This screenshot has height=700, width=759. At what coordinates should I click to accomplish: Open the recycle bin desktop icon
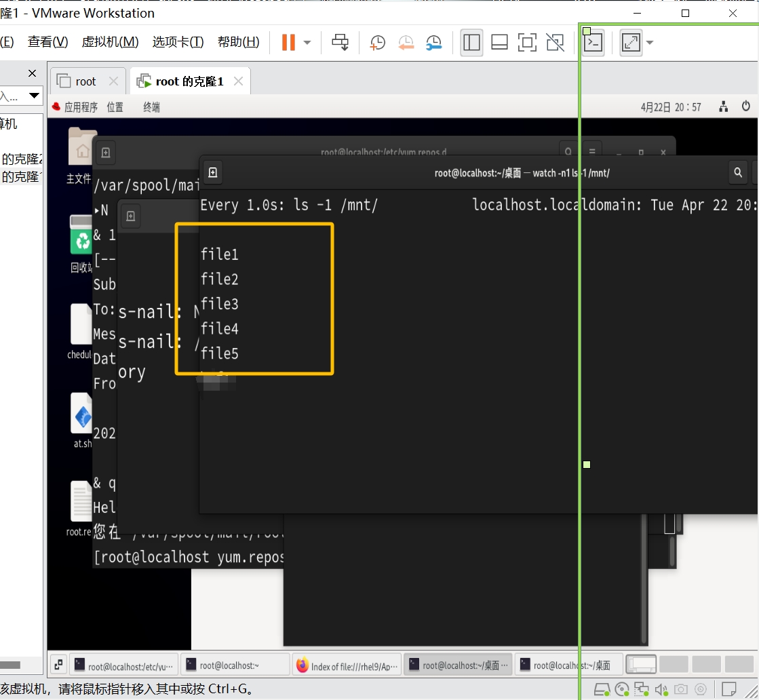pos(81,244)
